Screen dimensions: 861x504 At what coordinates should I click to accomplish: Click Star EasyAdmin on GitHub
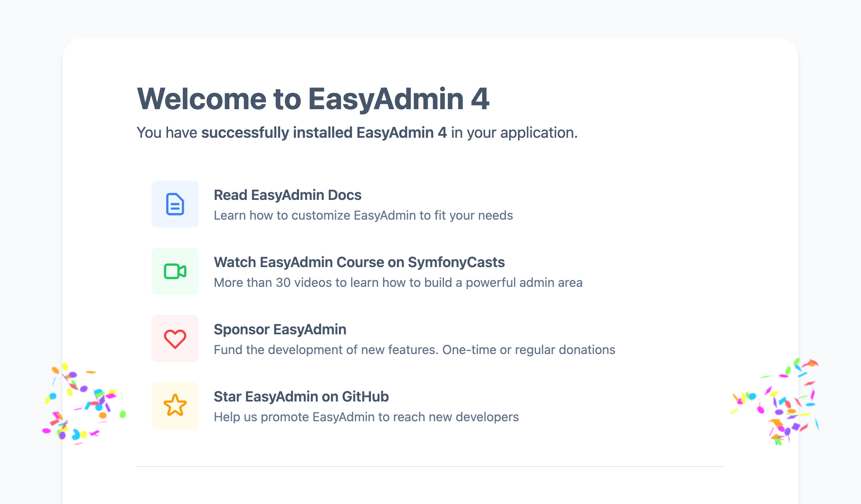[301, 396]
